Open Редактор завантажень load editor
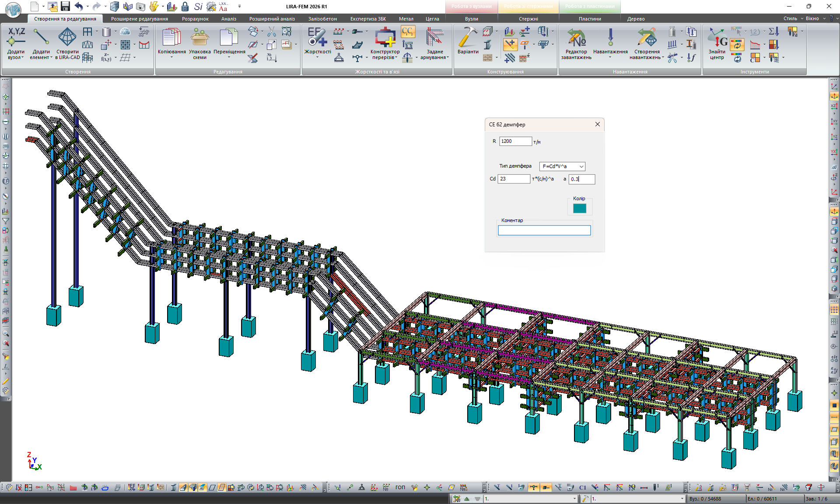 (x=576, y=37)
